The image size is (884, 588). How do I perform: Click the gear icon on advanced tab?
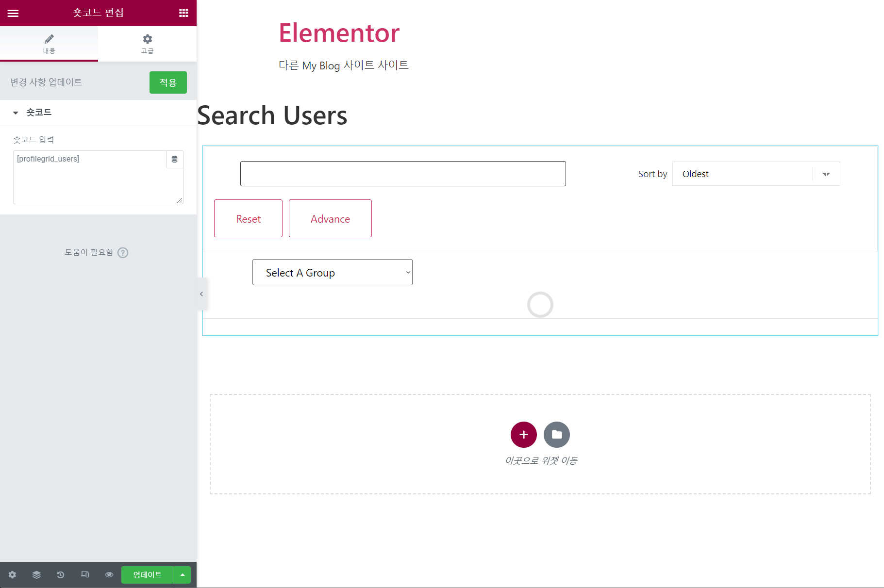tap(148, 39)
